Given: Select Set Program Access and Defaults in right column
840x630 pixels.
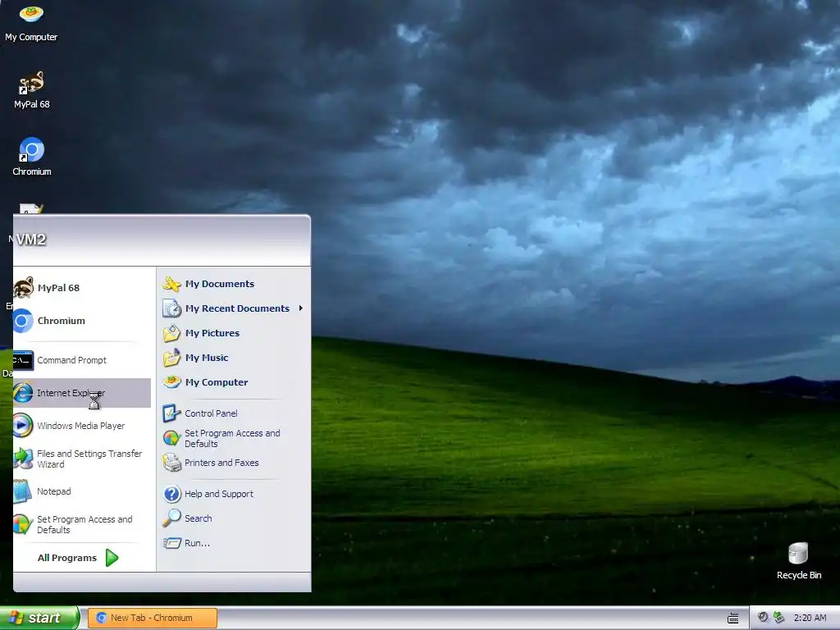Looking at the screenshot, I should 234,438.
